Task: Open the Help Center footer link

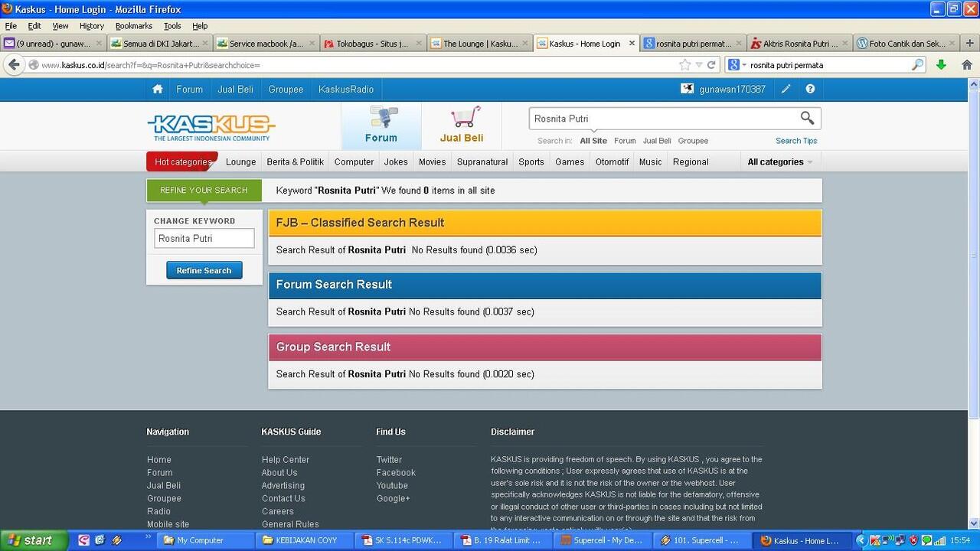Action: click(x=286, y=460)
